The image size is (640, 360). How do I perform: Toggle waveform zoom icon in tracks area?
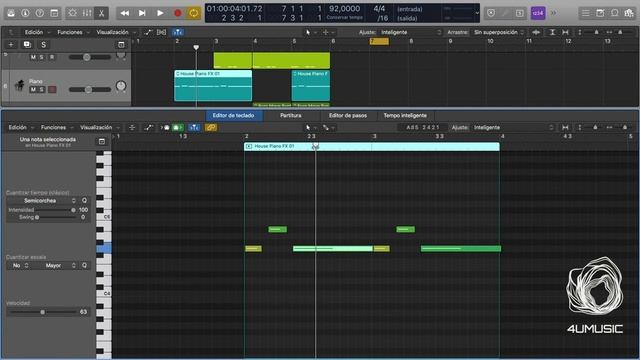tap(536, 32)
